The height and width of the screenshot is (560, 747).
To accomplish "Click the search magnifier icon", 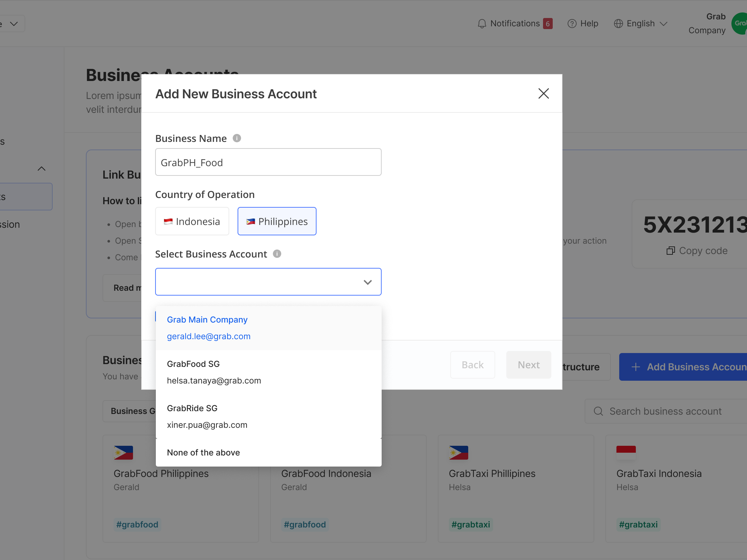I will point(598,411).
